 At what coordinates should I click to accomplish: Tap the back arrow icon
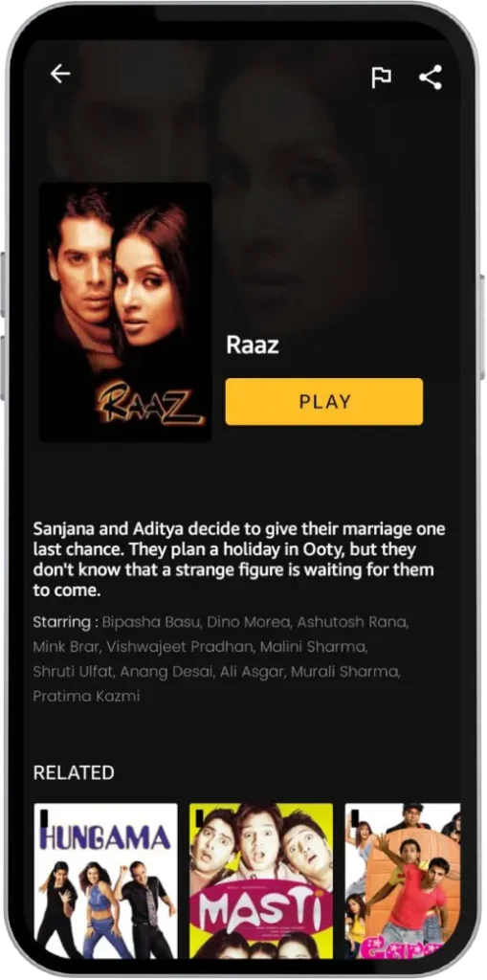pyautogui.click(x=60, y=74)
